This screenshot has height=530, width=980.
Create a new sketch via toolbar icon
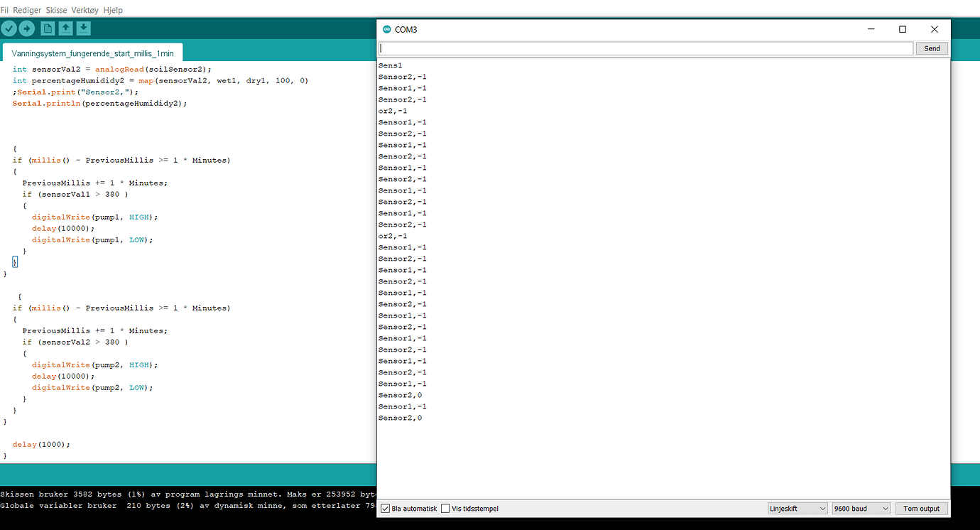47,28
